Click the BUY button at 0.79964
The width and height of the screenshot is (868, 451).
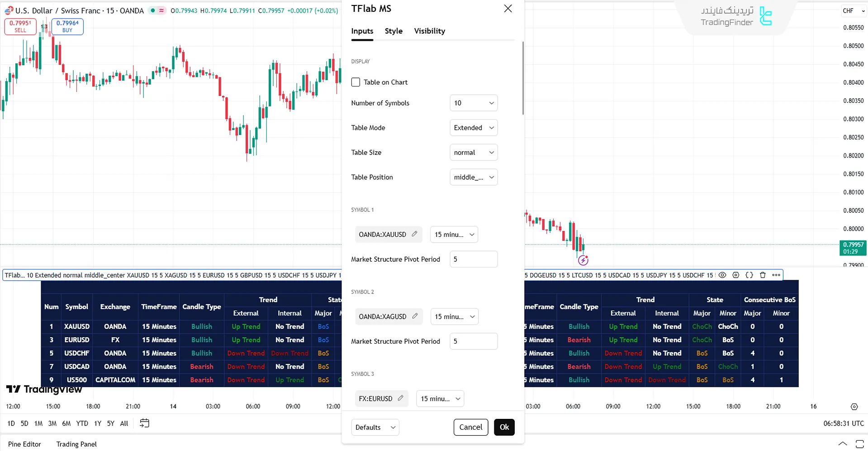coord(67,26)
